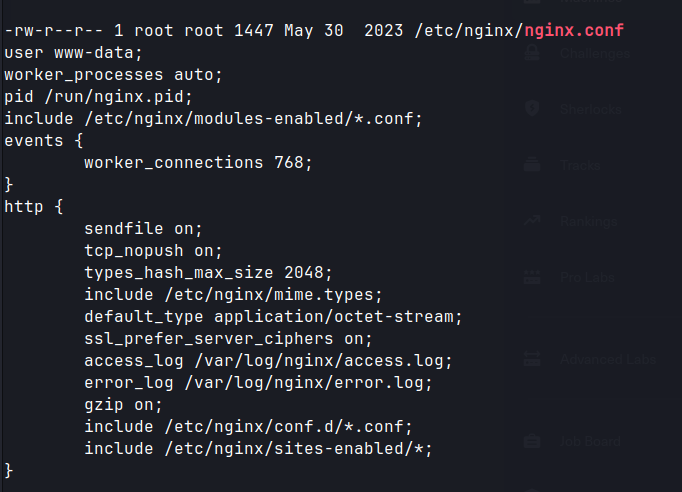Viewport: 682px width, 492px height.
Task: Click the access_log path line
Action: point(268,361)
